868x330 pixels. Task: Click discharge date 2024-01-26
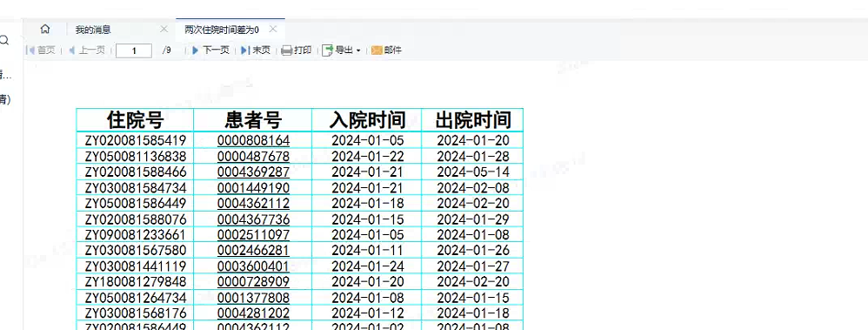coord(473,251)
